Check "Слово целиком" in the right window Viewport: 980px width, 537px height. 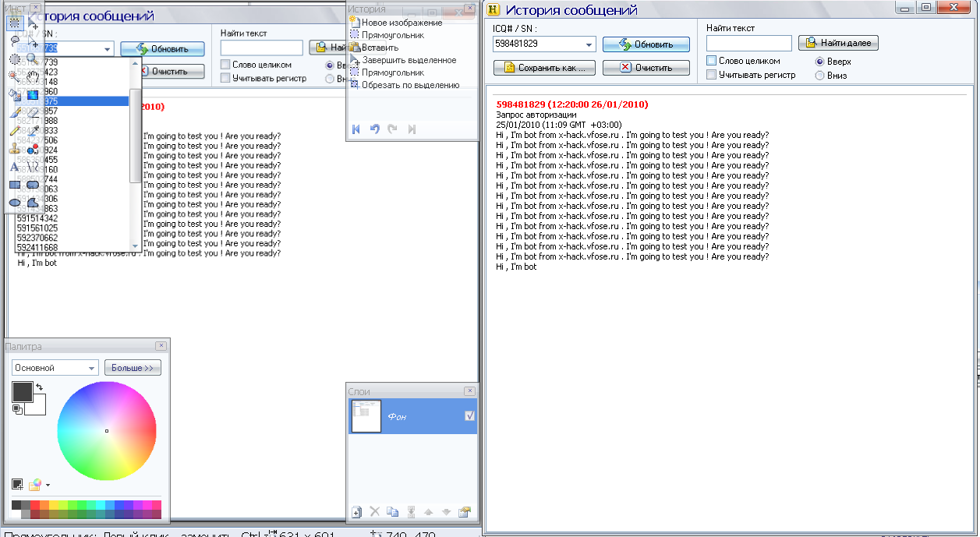pyautogui.click(x=712, y=61)
